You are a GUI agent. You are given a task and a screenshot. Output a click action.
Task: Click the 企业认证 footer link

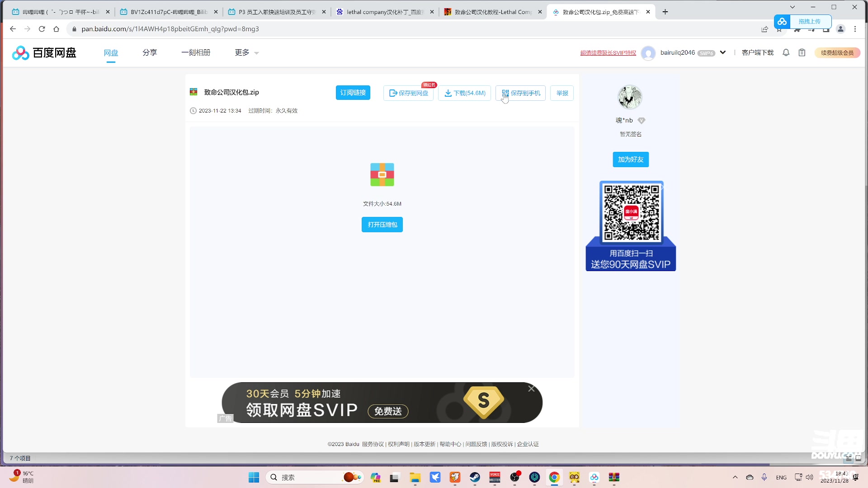[528, 444]
